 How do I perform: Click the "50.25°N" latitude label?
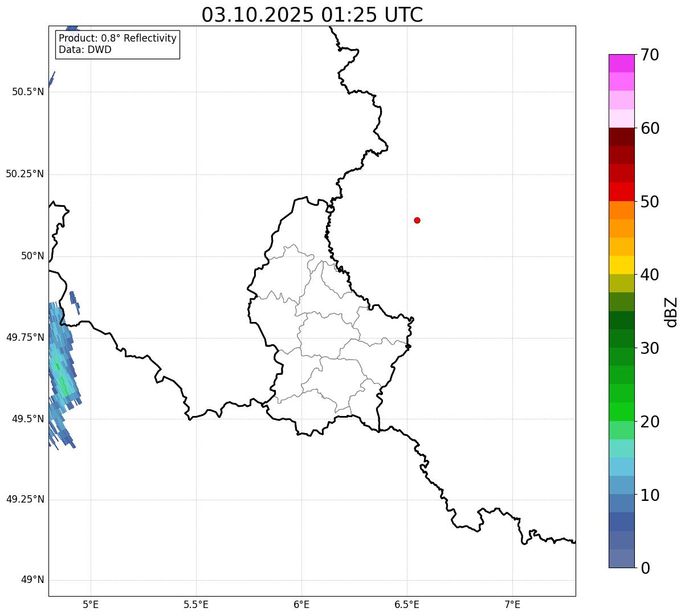pyautogui.click(x=25, y=174)
